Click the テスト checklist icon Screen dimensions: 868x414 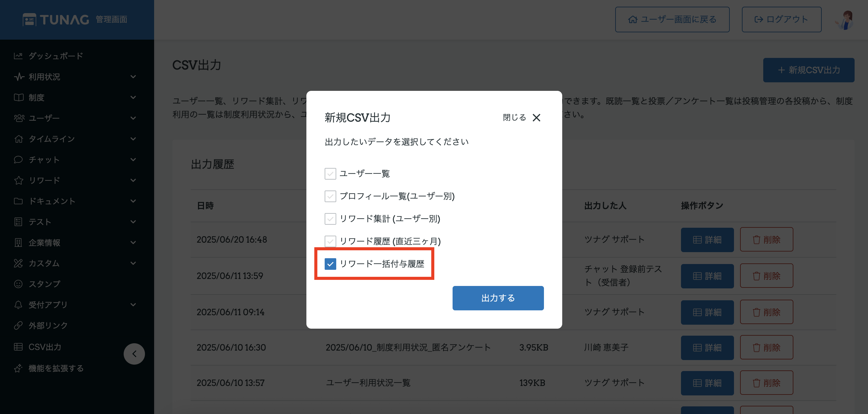18,222
